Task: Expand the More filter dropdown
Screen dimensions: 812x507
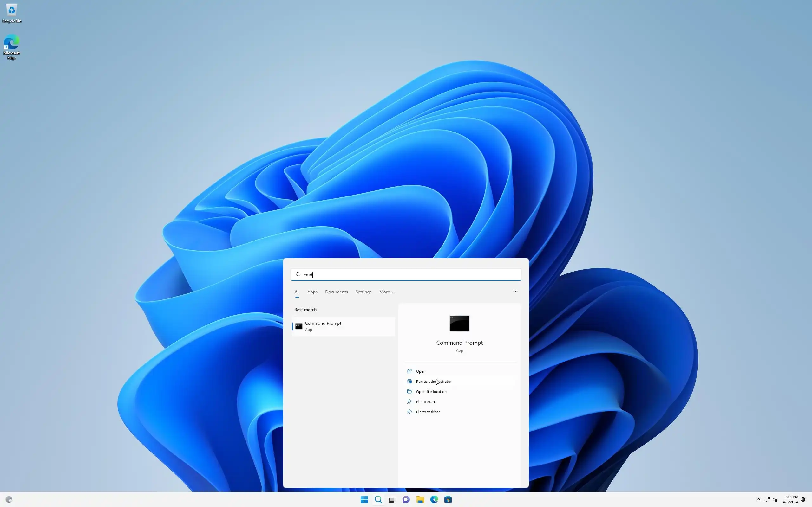Action: (386, 292)
